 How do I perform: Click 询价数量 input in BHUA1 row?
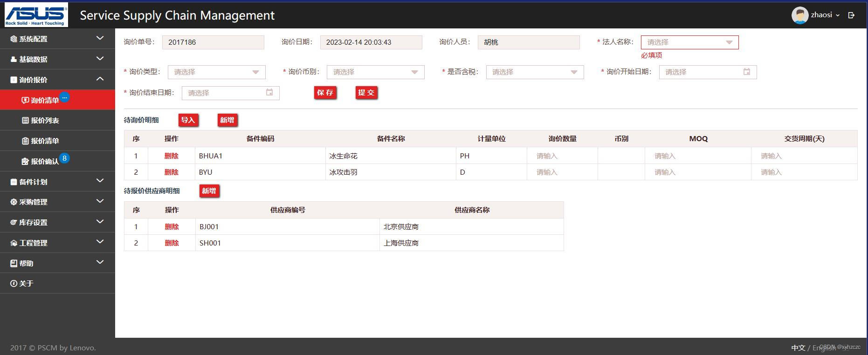tap(562, 156)
